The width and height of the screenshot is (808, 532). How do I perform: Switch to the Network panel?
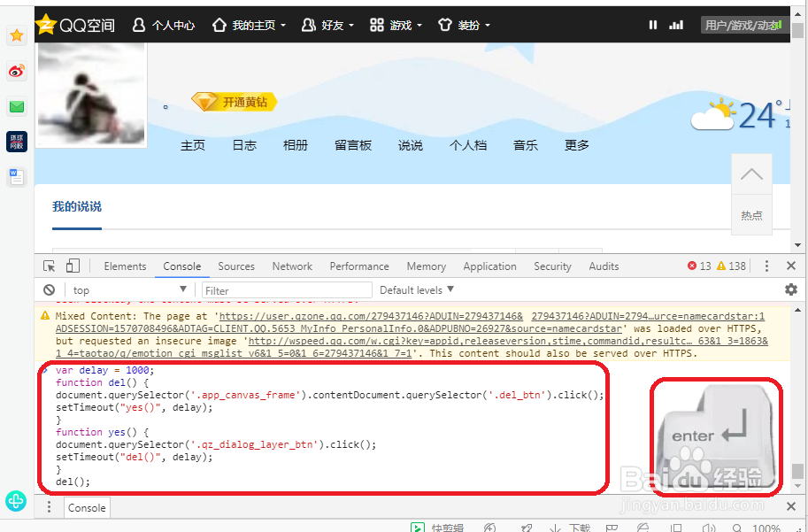tap(292, 266)
